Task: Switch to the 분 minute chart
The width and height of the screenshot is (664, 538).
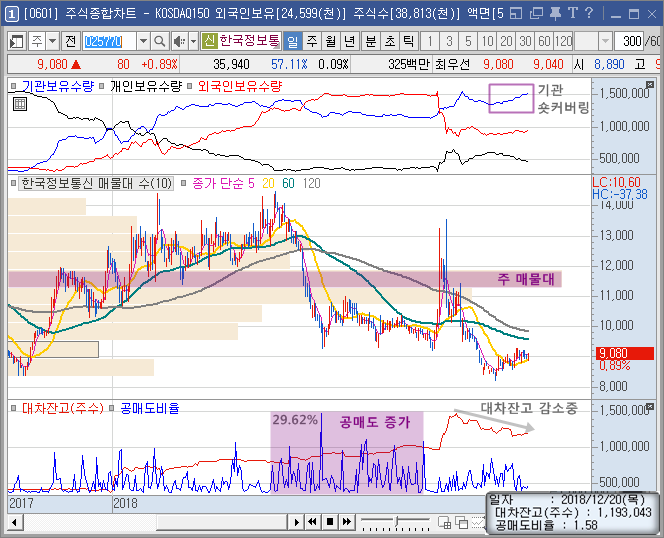Action: pyautogui.click(x=371, y=42)
